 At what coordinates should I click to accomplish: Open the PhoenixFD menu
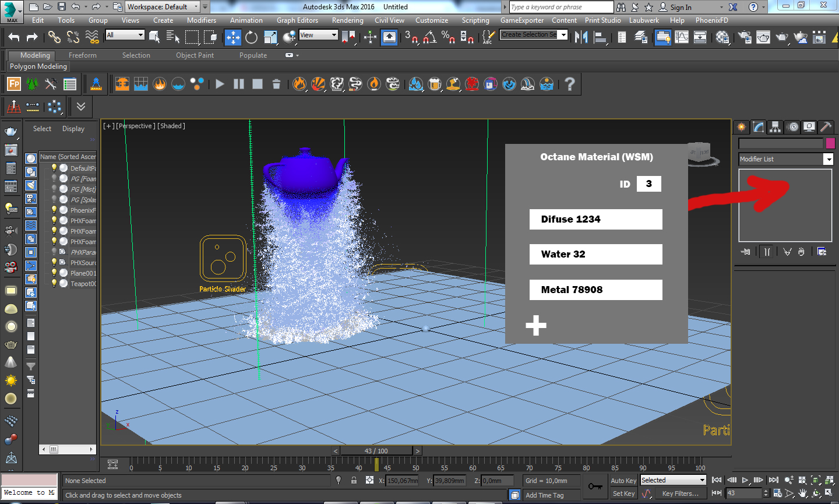[x=712, y=20]
